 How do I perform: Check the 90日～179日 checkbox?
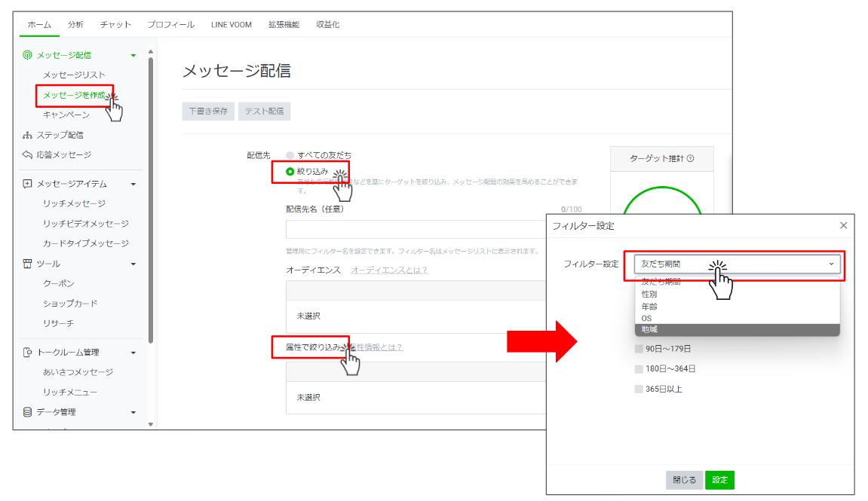639,348
